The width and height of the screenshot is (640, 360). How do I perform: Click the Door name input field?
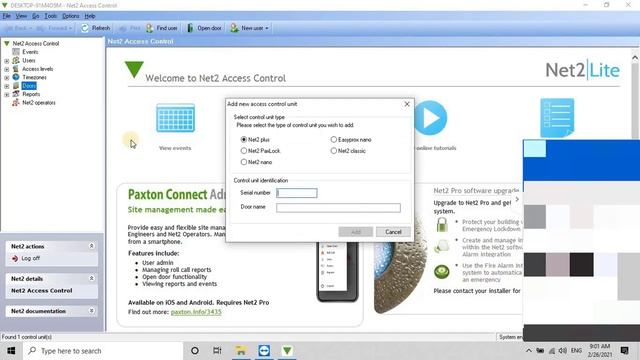pyautogui.click(x=338, y=208)
